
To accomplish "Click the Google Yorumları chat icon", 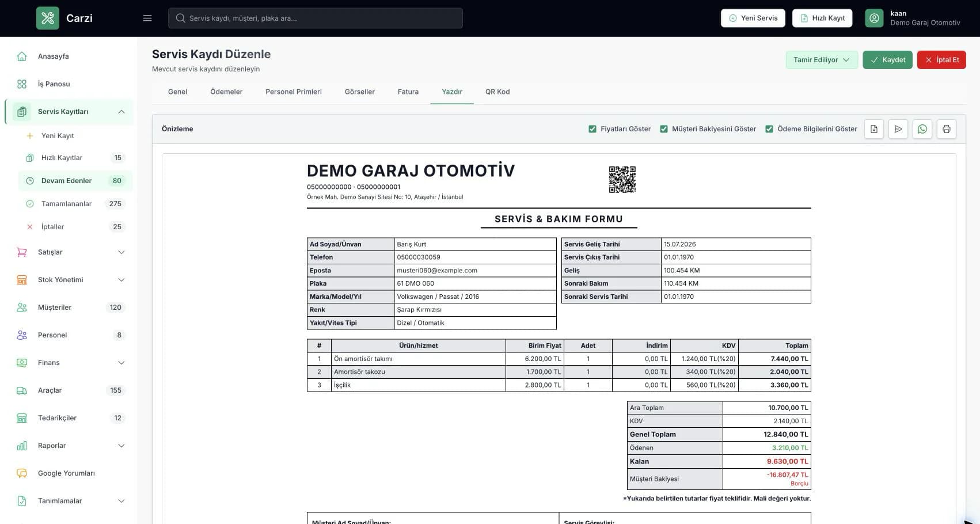I will pyautogui.click(x=22, y=473).
